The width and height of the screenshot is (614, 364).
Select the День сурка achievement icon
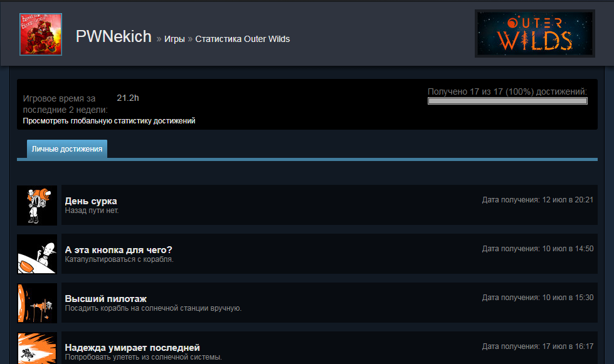click(37, 205)
